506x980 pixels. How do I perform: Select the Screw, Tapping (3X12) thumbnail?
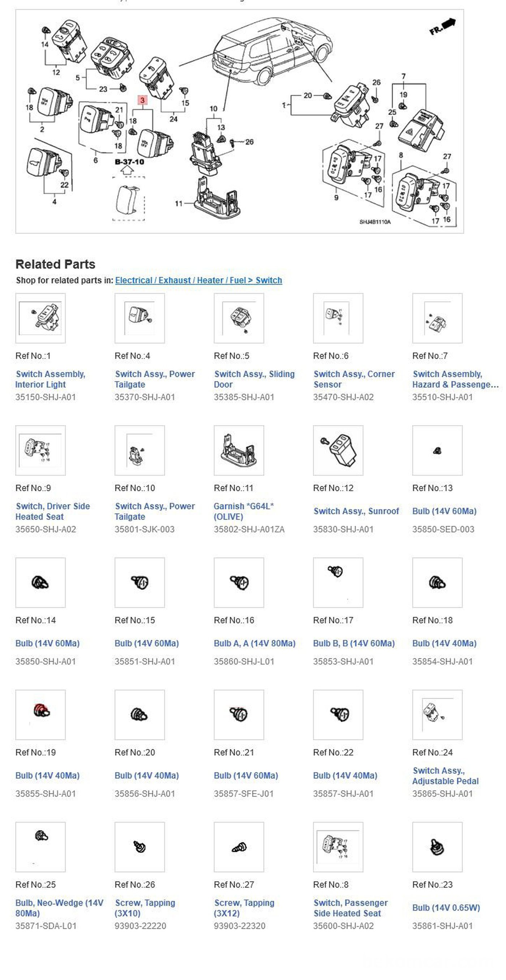(239, 847)
